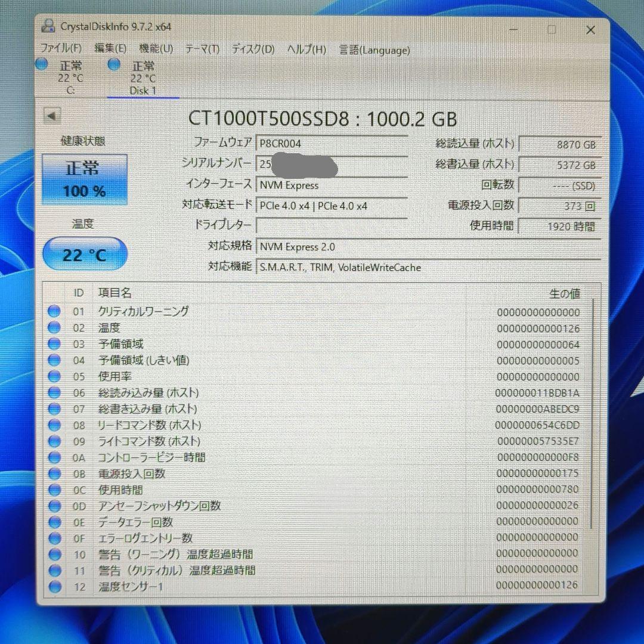Click the indicator beside アンセーフシャットダウン回数
The height and width of the screenshot is (644, 644).
point(54,506)
